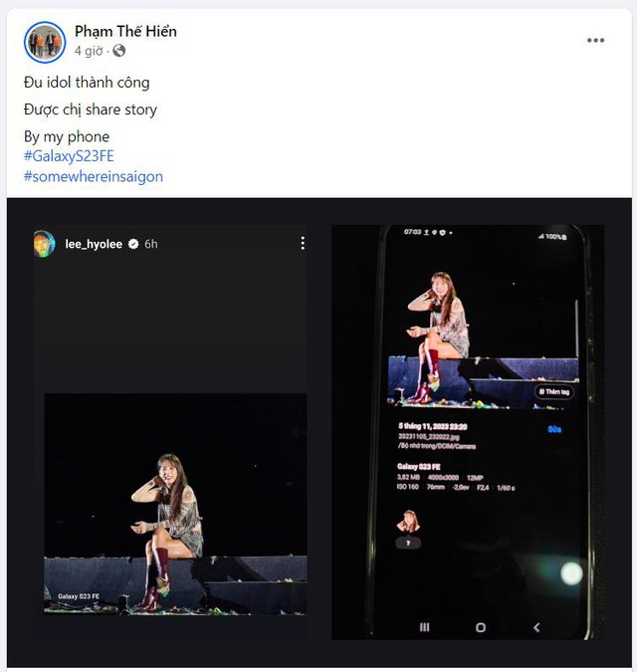Tap the phone's home navigation button
Image resolution: width=637 pixels, height=672 pixels.
pyautogui.click(x=481, y=627)
